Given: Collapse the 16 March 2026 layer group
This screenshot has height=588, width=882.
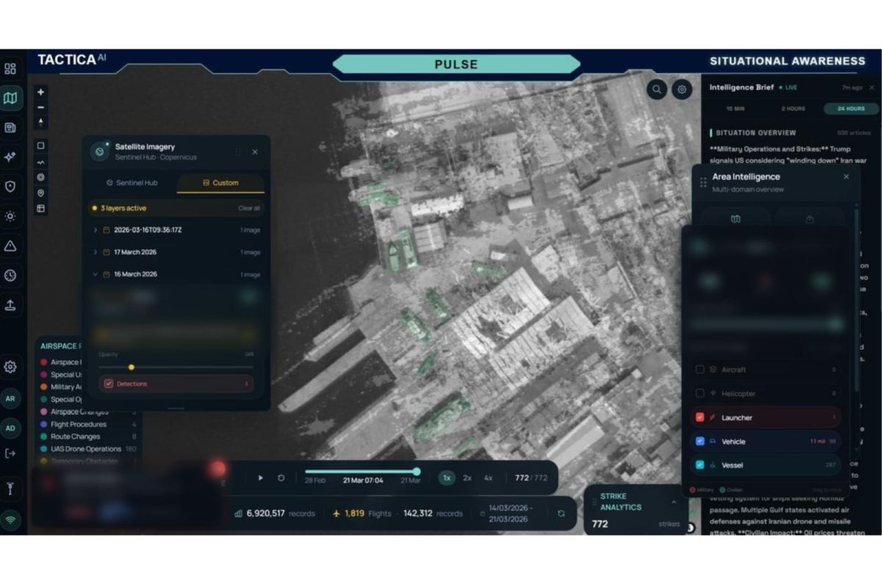Looking at the screenshot, I should point(95,274).
